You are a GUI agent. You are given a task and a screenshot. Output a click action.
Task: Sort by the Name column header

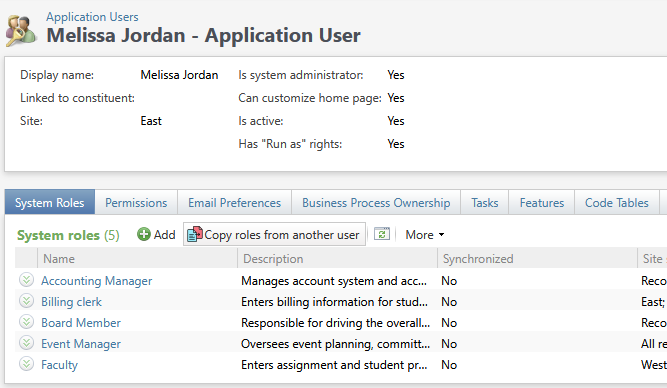[137, 258]
